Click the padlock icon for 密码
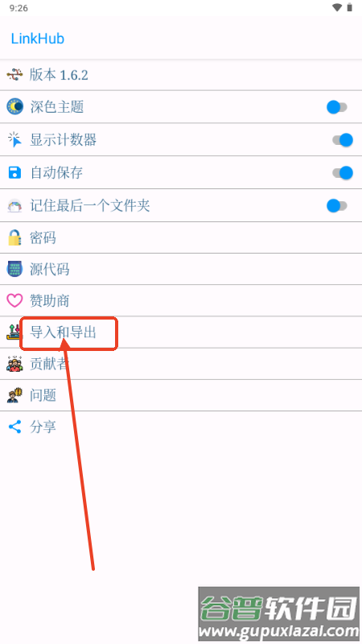Screen dimensions: 362x644 click(x=14, y=237)
